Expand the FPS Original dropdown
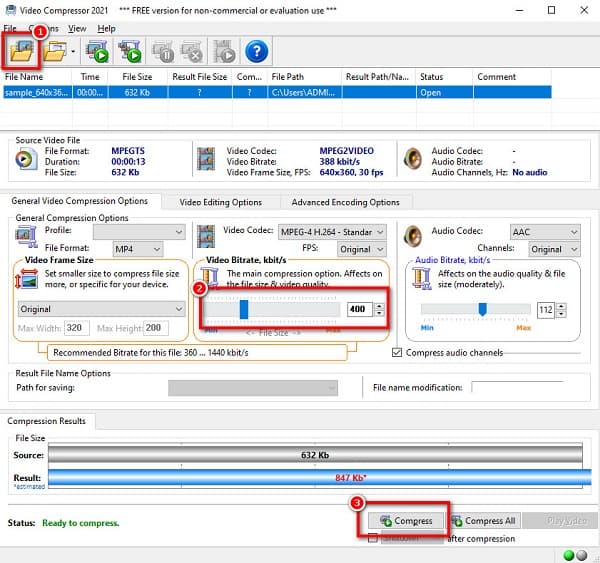Image resolution: width=600 pixels, height=563 pixels. click(x=362, y=249)
